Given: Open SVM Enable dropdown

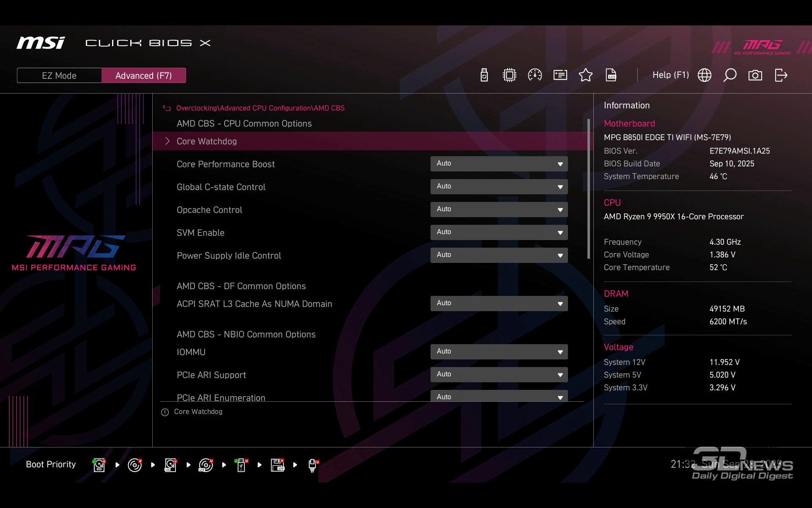Looking at the screenshot, I should pyautogui.click(x=499, y=232).
